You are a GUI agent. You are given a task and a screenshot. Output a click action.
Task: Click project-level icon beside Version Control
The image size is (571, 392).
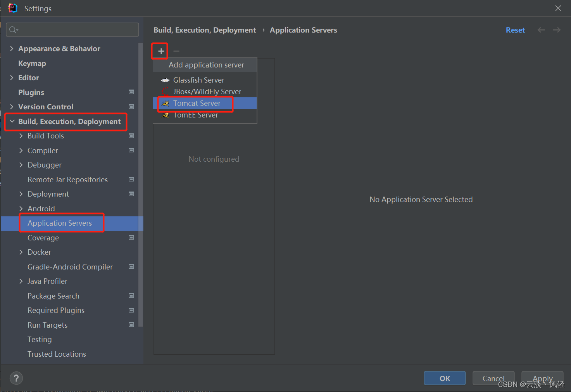click(131, 107)
